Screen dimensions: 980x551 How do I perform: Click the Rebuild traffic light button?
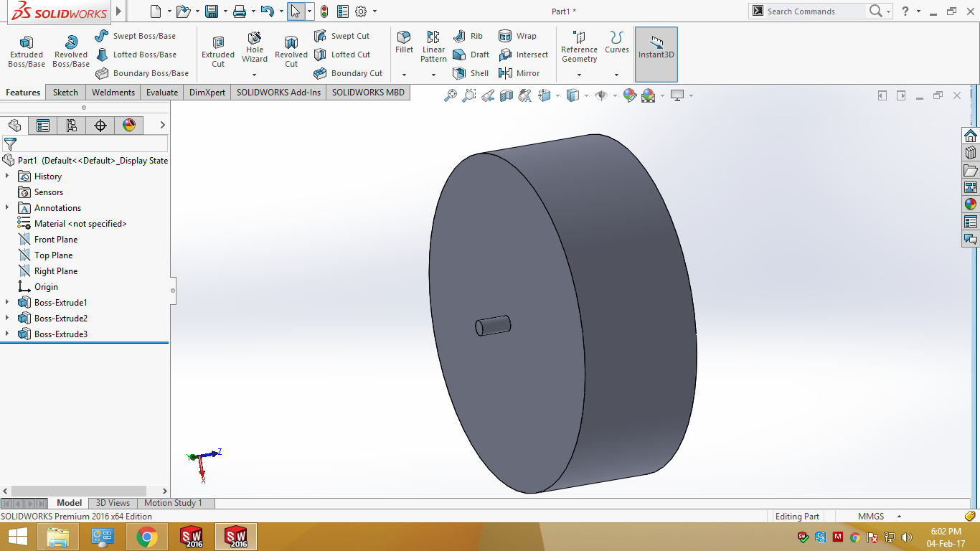pyautogui.click(x=324, y=11)
